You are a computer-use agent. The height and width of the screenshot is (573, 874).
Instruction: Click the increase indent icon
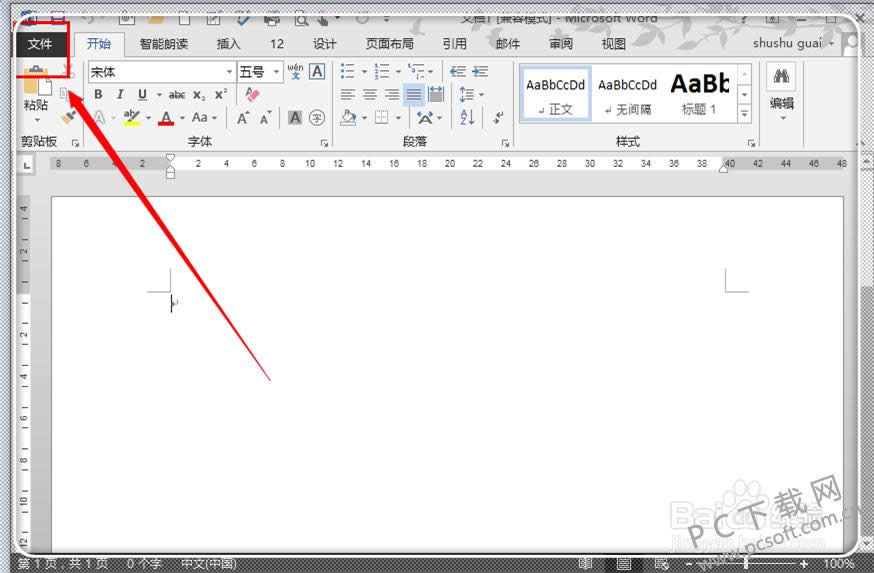coord(480,71)
